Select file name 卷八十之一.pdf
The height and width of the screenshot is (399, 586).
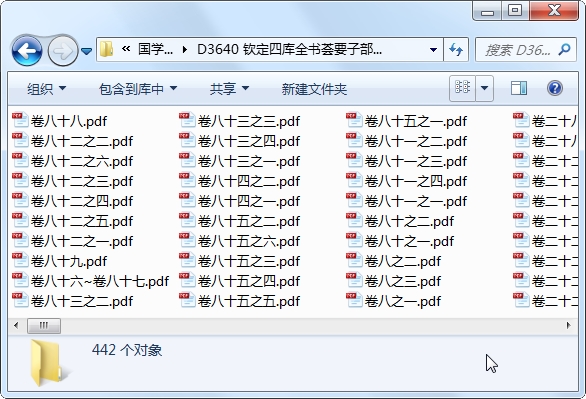click(x=409, y=241)
